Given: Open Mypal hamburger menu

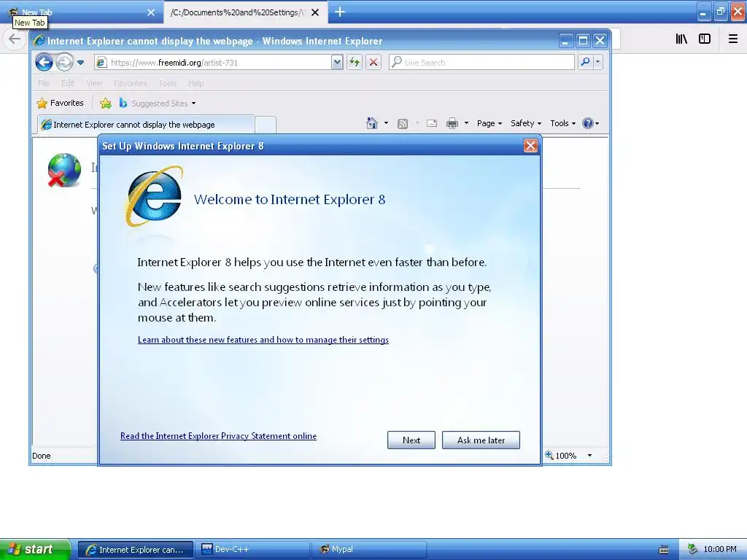Looking at the screenshot, I should tap(733, 39).
